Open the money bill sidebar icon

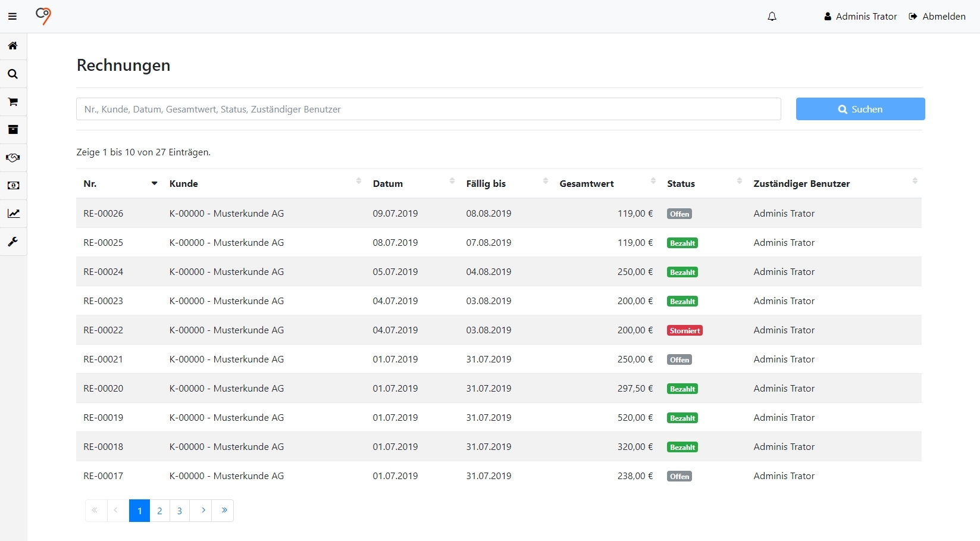click(x=12, y=186)
